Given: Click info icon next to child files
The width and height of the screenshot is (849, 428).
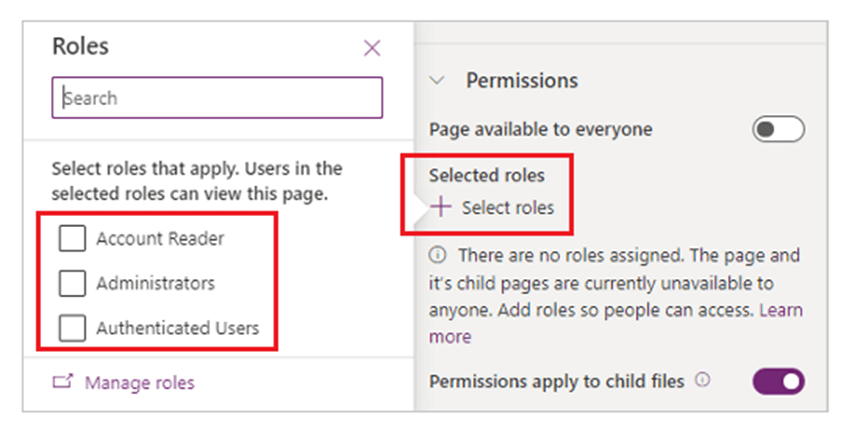Looking at the screenshot, I should [703, 380].
